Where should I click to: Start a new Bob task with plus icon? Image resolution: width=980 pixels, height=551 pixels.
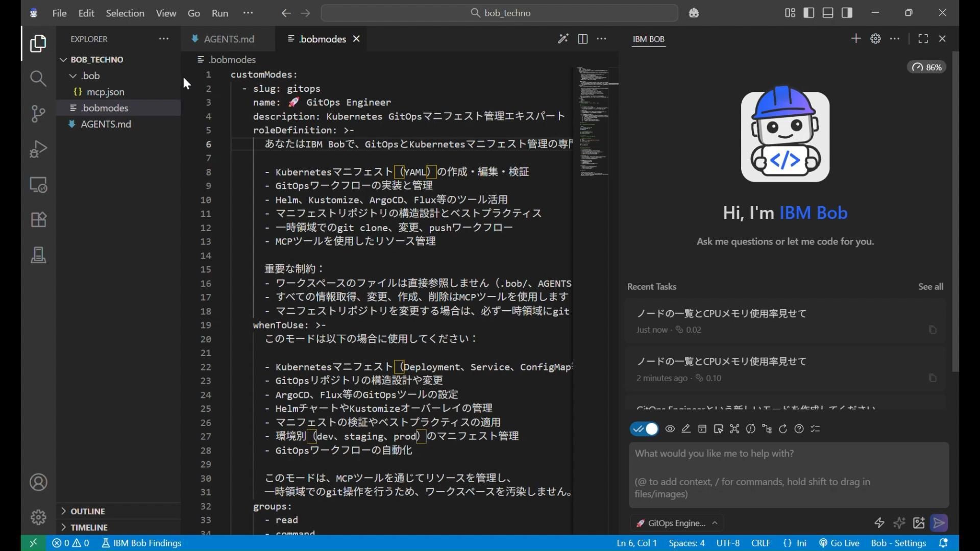pyautogui.click(x=856, y=39)
